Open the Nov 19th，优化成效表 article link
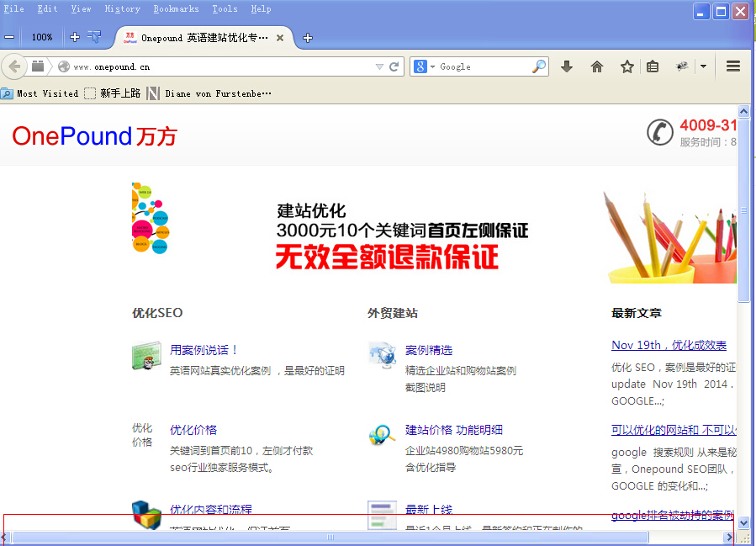Viewport: 756px width, 546px height. [x=669, y=345]
